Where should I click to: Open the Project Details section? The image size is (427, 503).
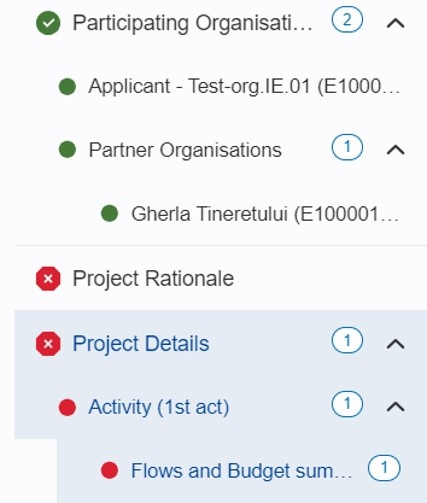(141, 344)
